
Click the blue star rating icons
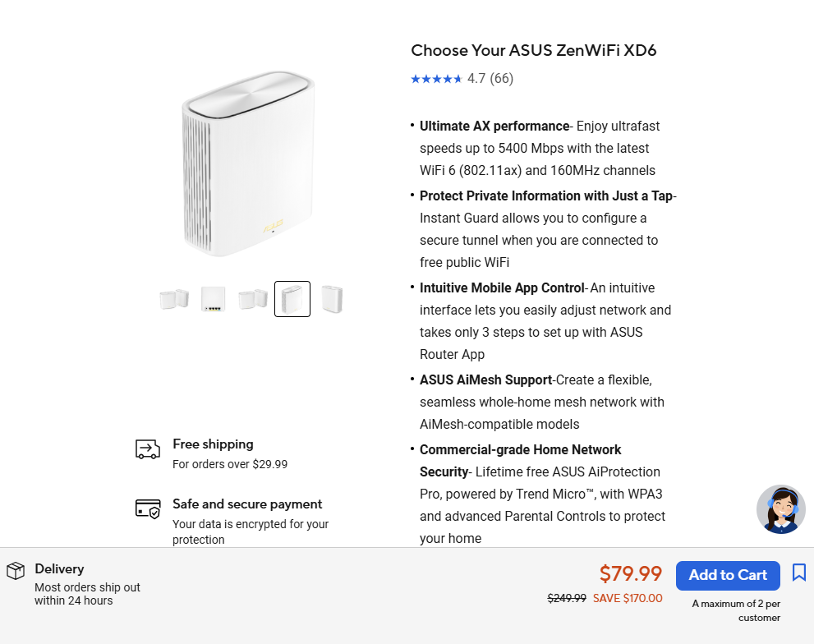click(x=436, y=79)
